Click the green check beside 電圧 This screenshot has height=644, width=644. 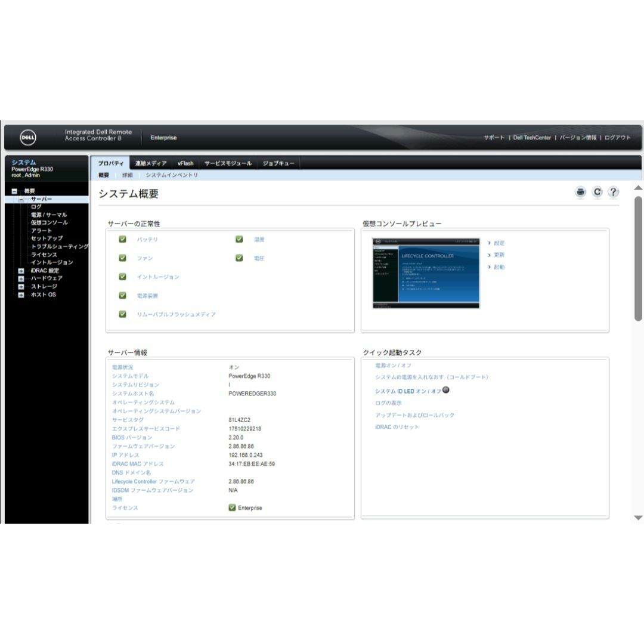(239, 258)
